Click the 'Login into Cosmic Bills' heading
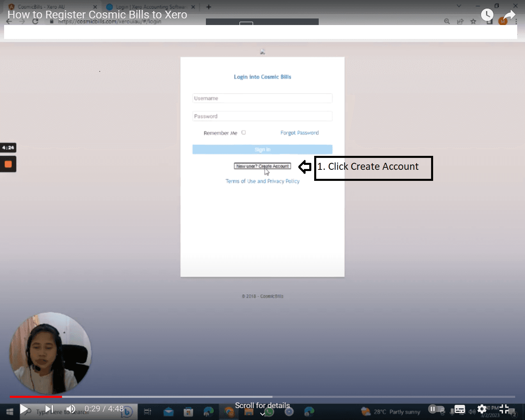 coord(262,77)
